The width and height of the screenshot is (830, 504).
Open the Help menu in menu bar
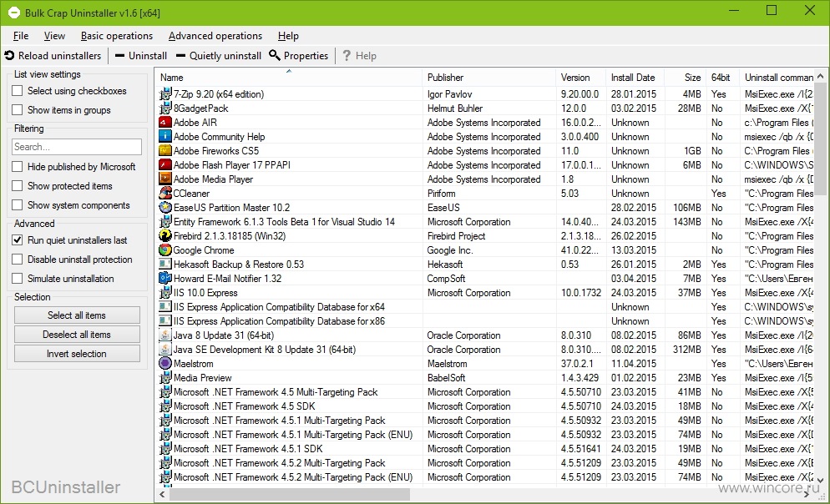tap(288, 36)
